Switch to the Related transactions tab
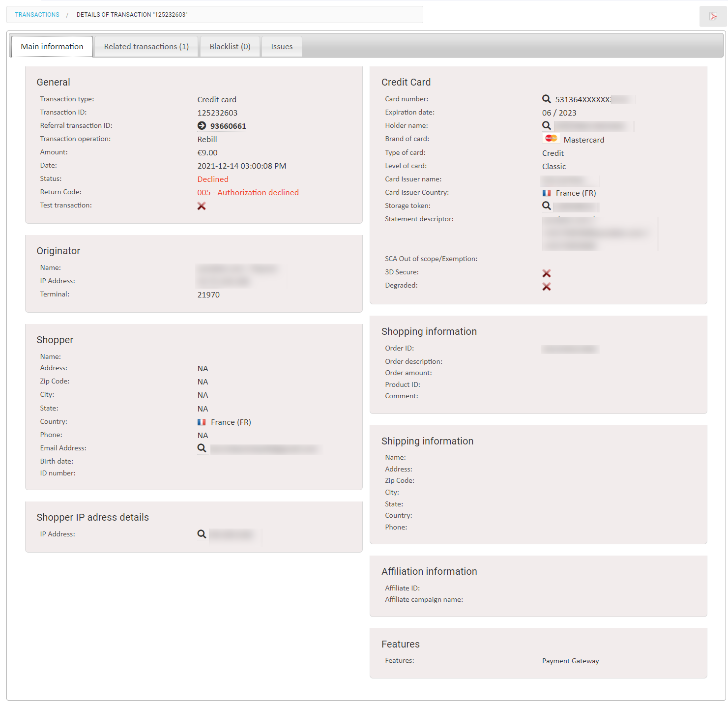Viewport: 728px width, 707px height. (146, 46)
